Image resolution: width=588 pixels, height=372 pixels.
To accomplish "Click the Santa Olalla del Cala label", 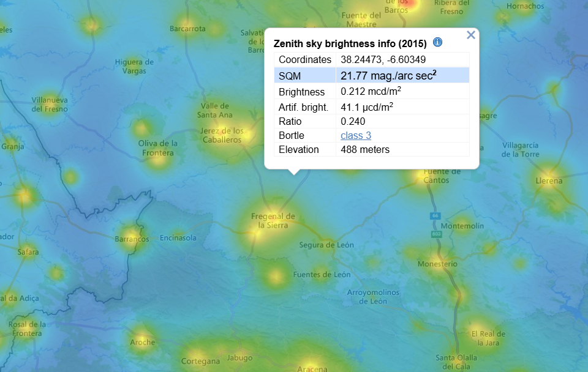I will 456,362.
